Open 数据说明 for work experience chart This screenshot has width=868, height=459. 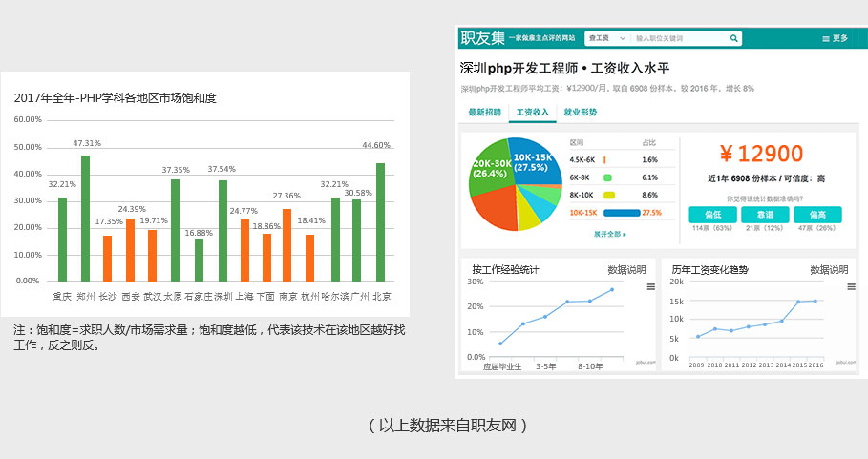(x=626, y=270)
